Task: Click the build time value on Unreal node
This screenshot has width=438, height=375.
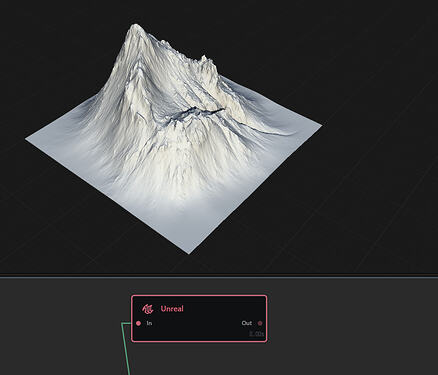Action: tap(257, 334)
